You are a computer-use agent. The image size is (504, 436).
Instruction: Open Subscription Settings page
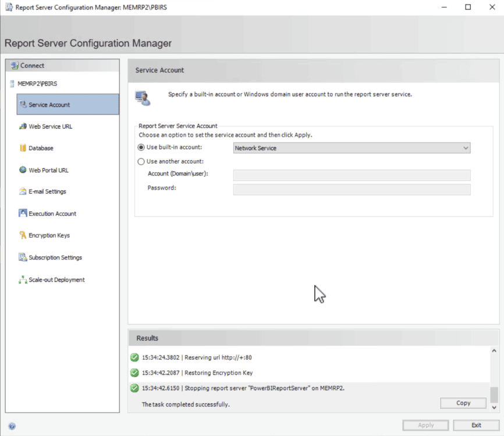(55, 257)
